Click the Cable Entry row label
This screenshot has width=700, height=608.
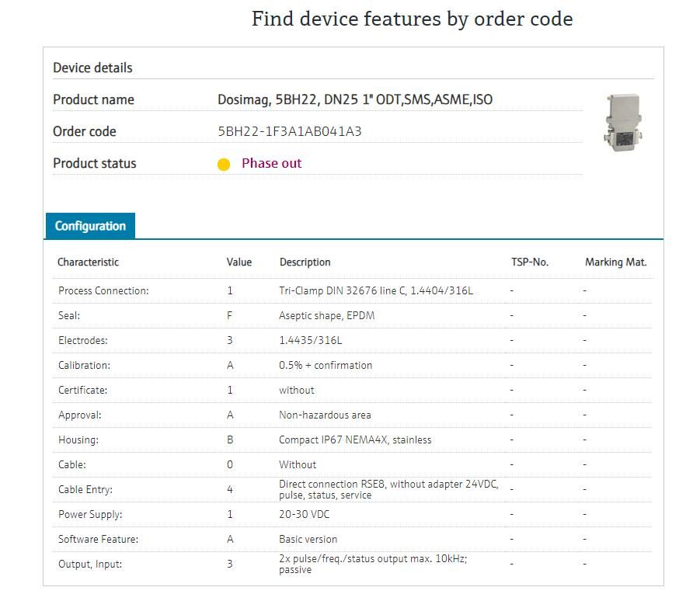(85, 489)
